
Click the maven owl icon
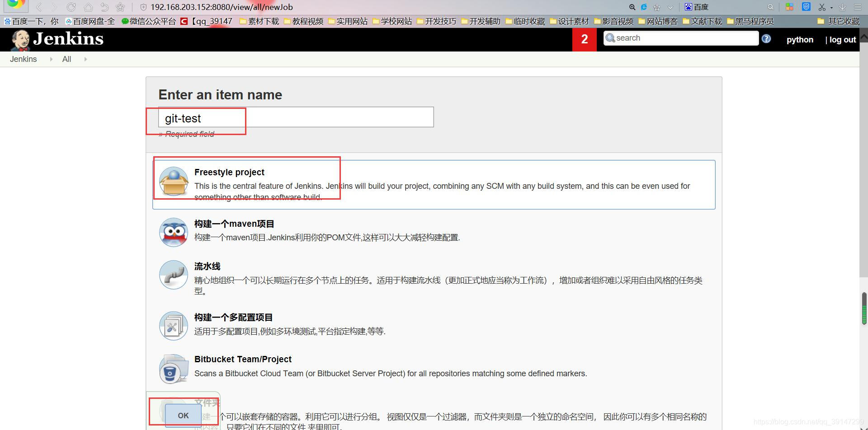pyautogui.click(x=174, y=232)
